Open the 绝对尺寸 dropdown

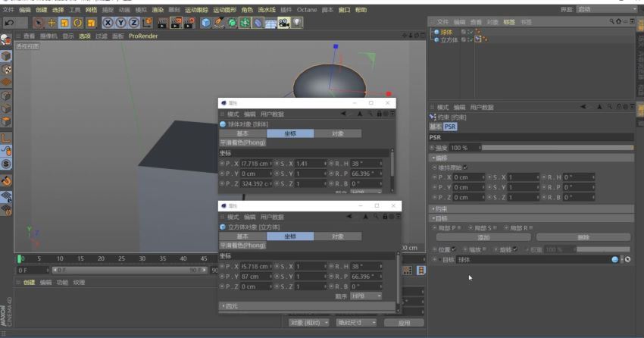click(355, 323)
